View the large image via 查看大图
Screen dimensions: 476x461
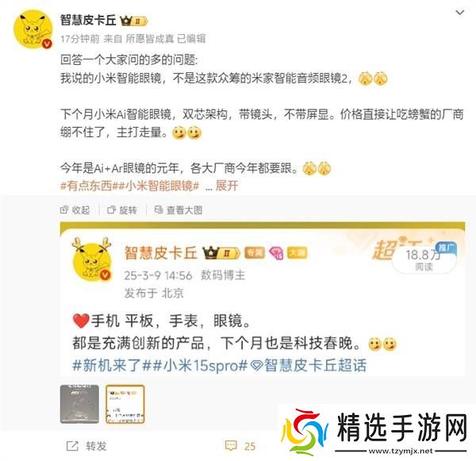pos(178,209)
